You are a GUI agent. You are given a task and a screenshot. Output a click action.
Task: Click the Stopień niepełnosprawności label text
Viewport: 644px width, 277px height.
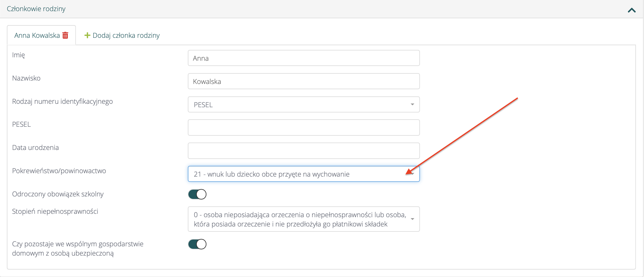click(x=55, y=211)
